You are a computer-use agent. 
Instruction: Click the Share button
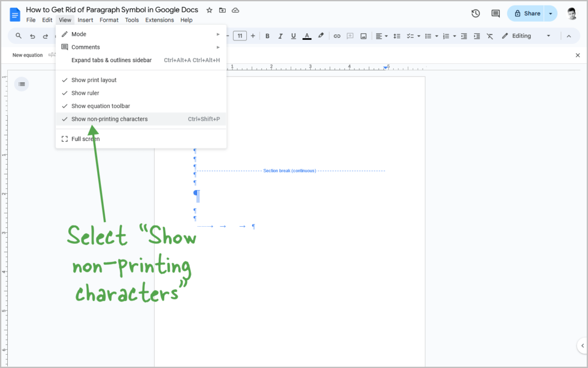[526, 13]
